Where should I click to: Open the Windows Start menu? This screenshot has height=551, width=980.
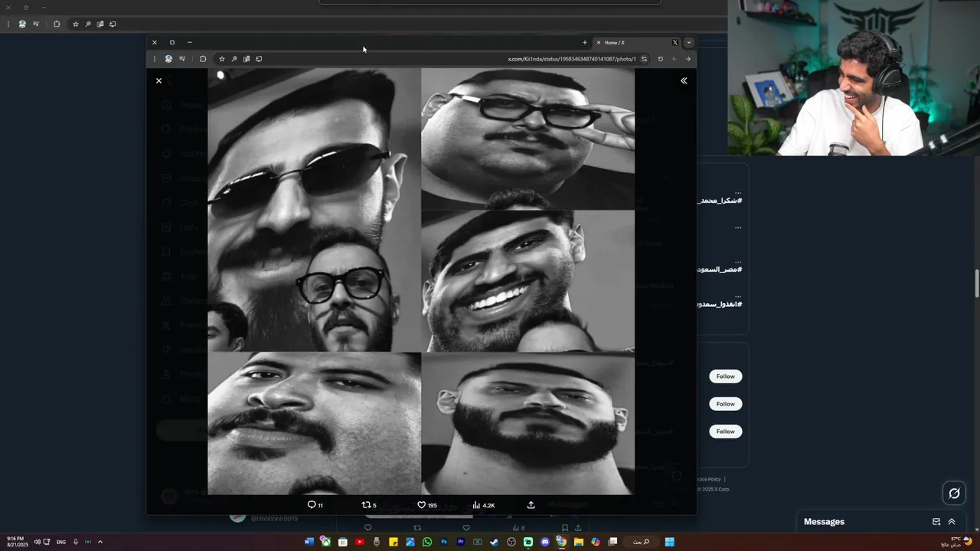(x=669, y=542)
